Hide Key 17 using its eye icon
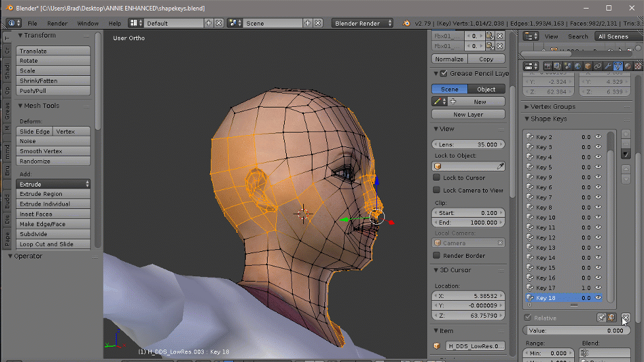Viewport: 644px width, 362px height. 599,288
